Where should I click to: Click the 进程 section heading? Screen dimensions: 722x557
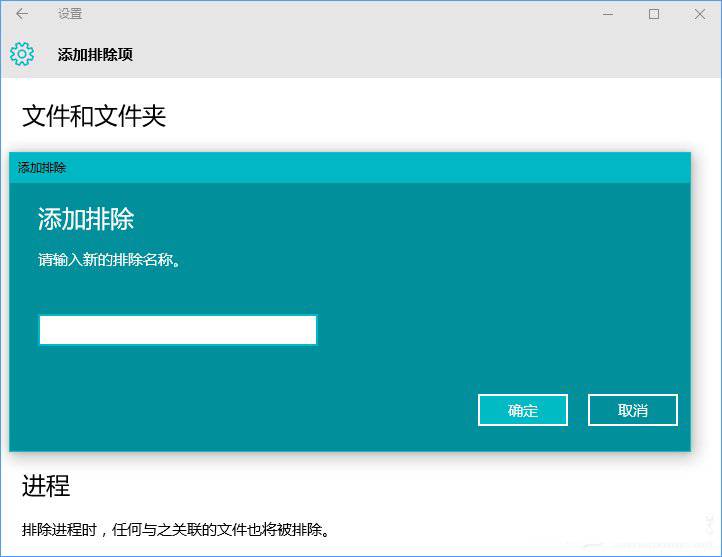tap(46, 487)
